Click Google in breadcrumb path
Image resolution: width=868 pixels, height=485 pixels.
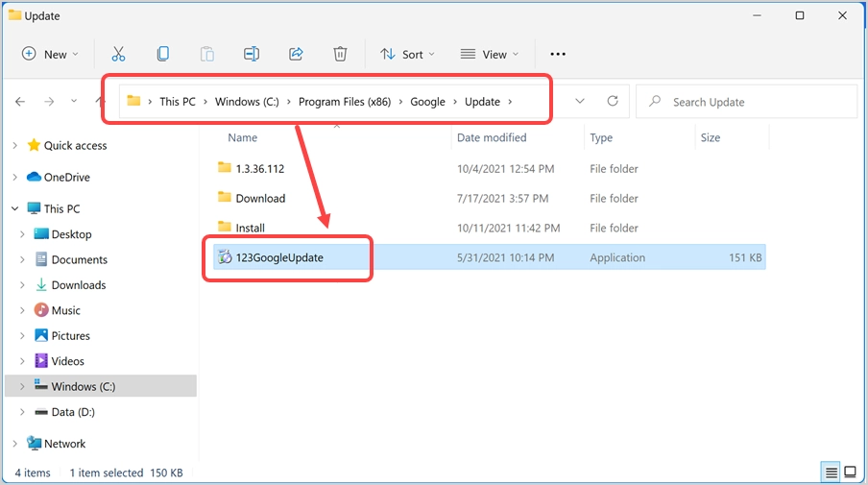(427, 101)
